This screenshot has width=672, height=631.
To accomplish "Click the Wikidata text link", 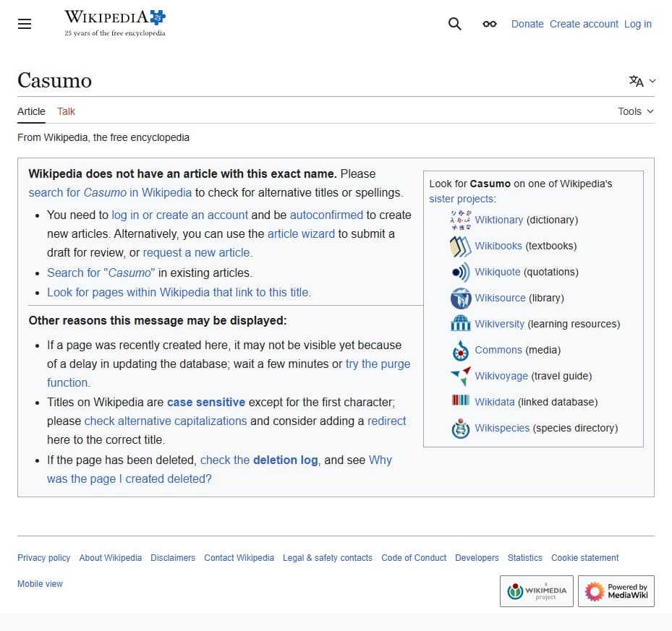I will pos(495,402).
